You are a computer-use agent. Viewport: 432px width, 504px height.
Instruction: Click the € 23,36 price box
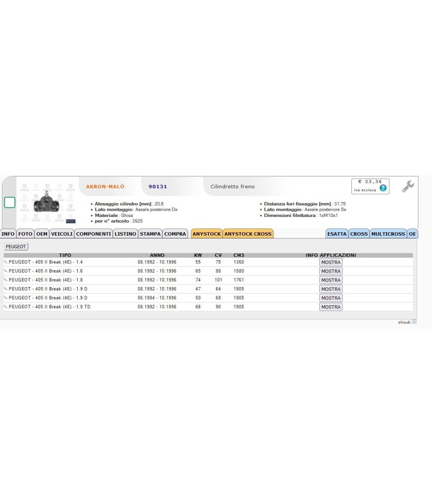coord(370,186)
